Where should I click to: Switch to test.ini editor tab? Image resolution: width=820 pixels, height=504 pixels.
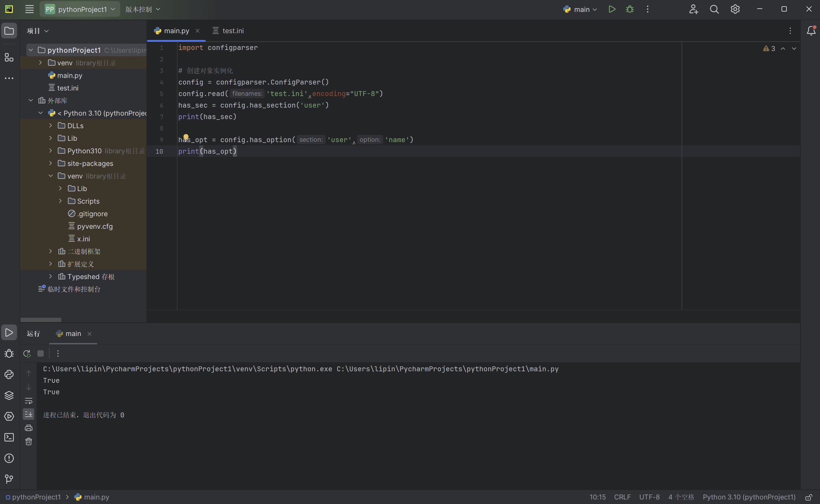coord(229,31)
